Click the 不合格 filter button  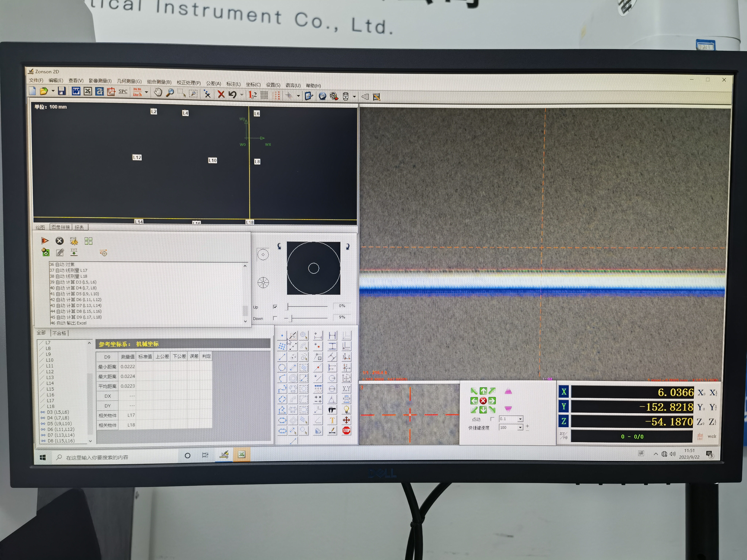tap(59, 333)
